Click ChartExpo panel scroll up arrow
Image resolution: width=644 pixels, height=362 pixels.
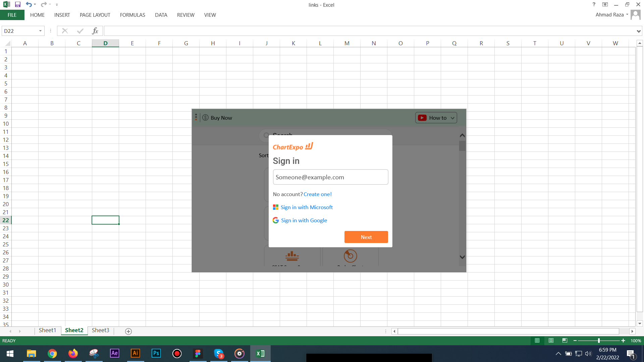tap(462, 135)
